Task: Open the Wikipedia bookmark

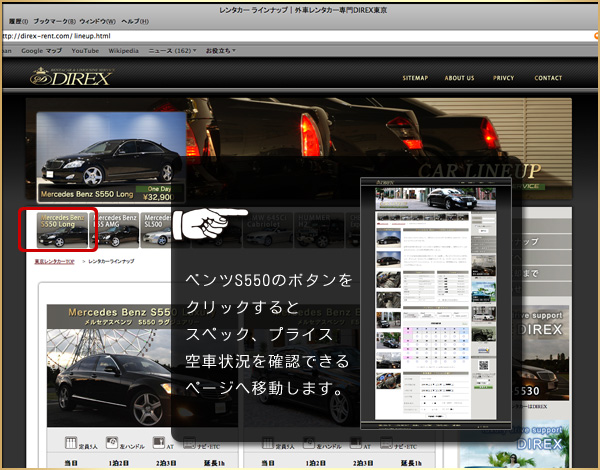Action: coord(123,51)
